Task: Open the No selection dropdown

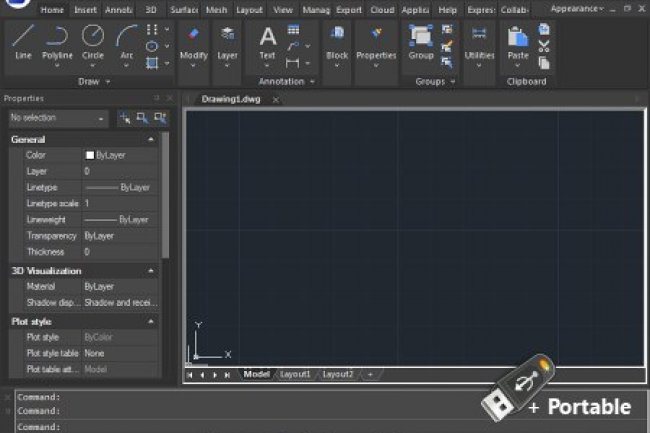Action: point(57,118)
